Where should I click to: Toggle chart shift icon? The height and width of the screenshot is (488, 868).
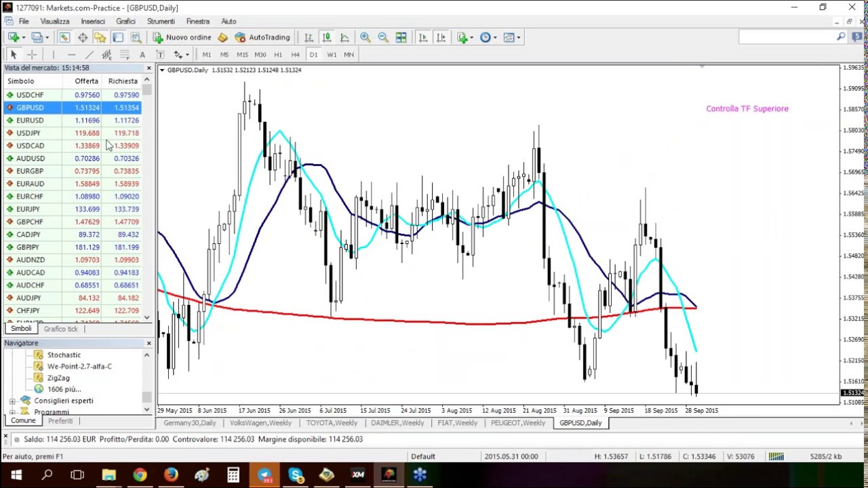coord(441,37)
